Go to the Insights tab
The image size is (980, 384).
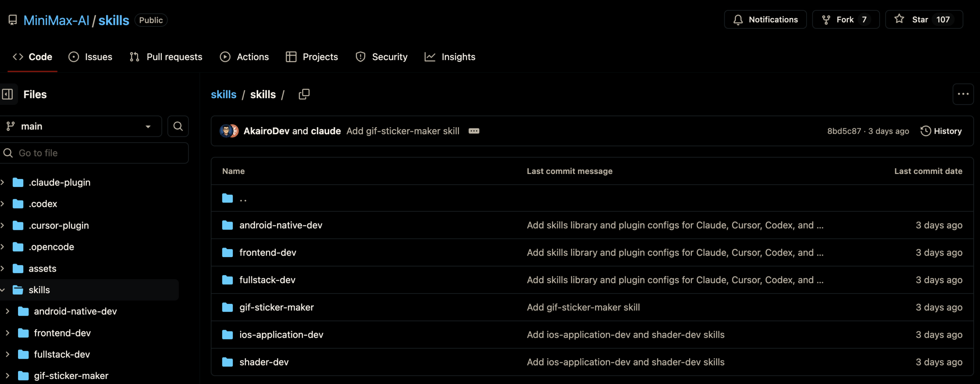tap(450, 57)
